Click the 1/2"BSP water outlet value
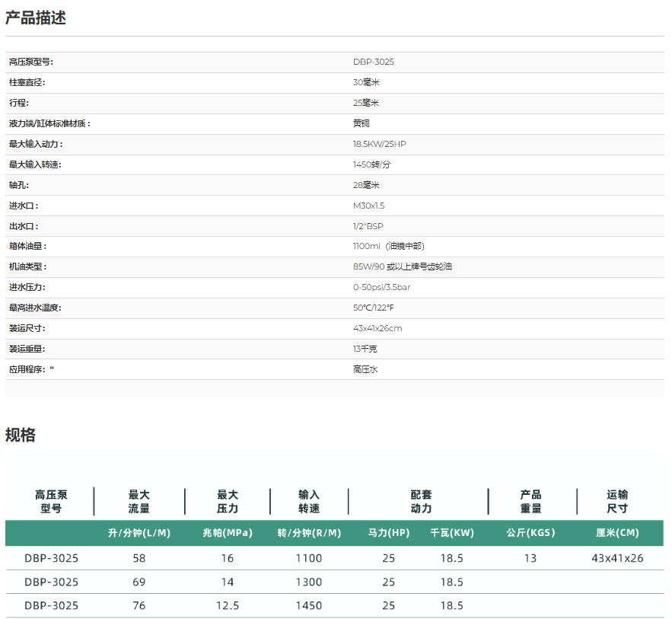Image resolution: width=672 pixels, height=619 pixels. (368, 226)
